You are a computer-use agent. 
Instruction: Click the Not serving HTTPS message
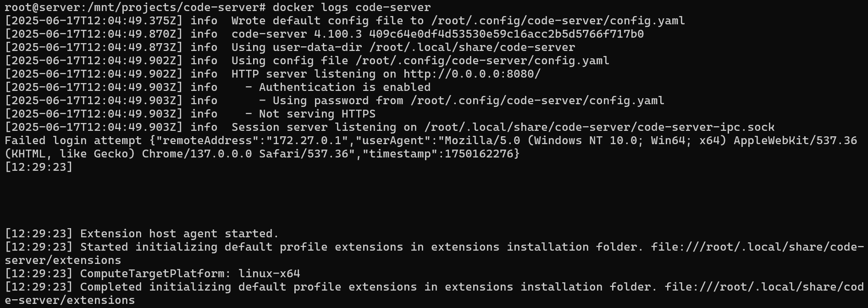(x=317, y=114)
